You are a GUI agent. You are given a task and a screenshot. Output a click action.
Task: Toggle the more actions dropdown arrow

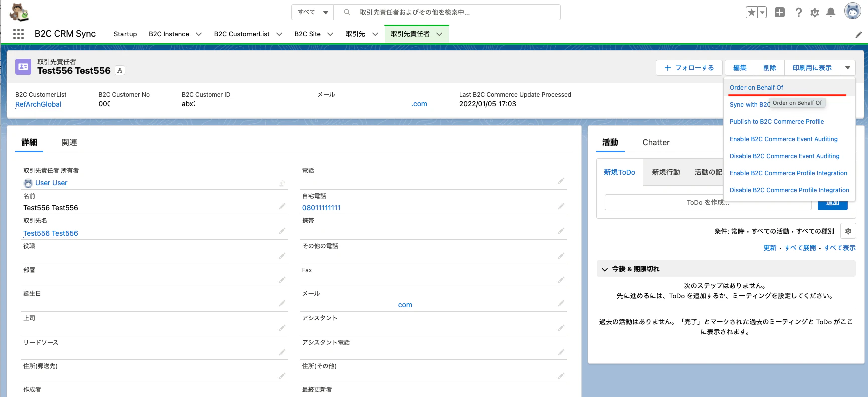coord(848,68)
